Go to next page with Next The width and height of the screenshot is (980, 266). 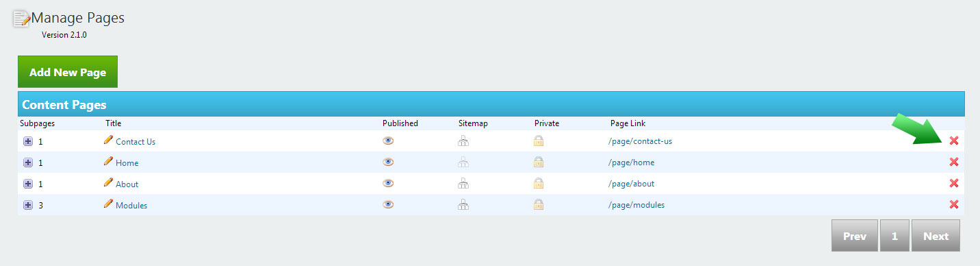coord(936,236)
